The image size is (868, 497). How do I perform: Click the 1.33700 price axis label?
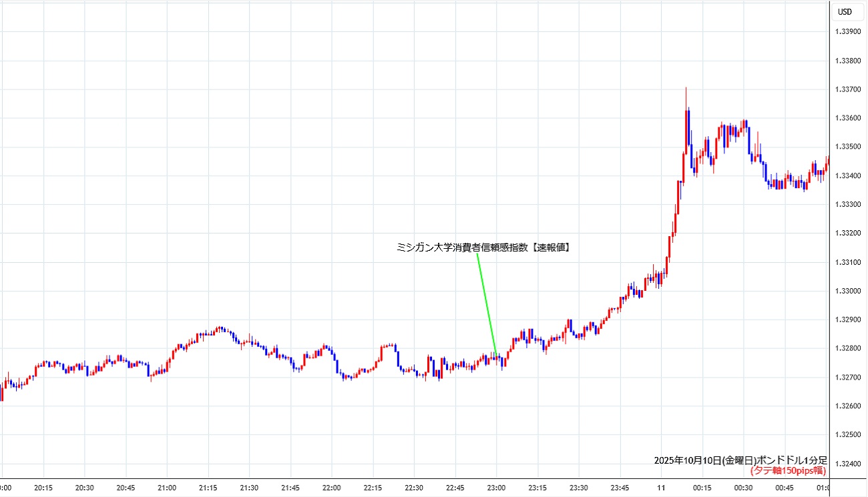pos(847,89)
